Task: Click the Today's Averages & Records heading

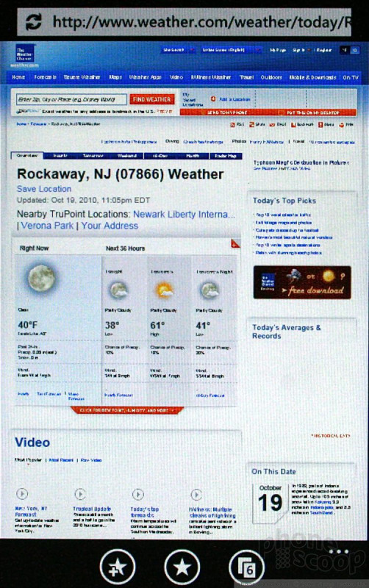Action: point(287,331)
